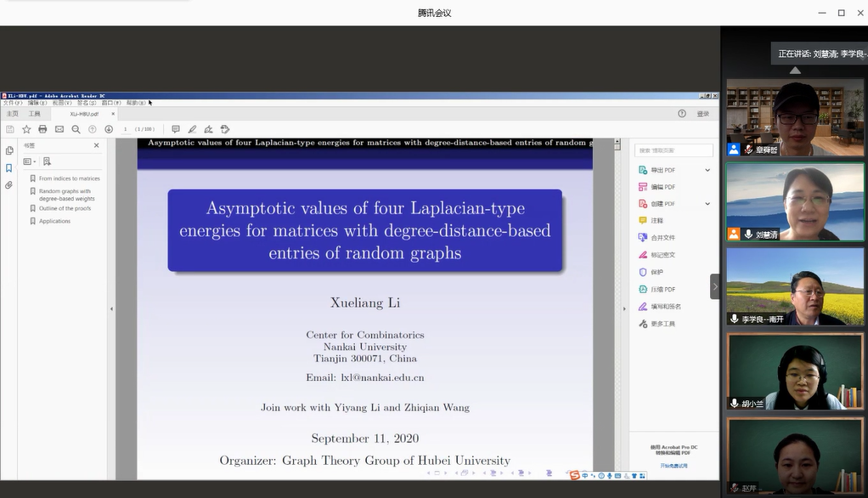The height and width of the screenshot is (498, 868).
Task: Expand the 创建 PDF tool options
Action: tap(707, 204)
